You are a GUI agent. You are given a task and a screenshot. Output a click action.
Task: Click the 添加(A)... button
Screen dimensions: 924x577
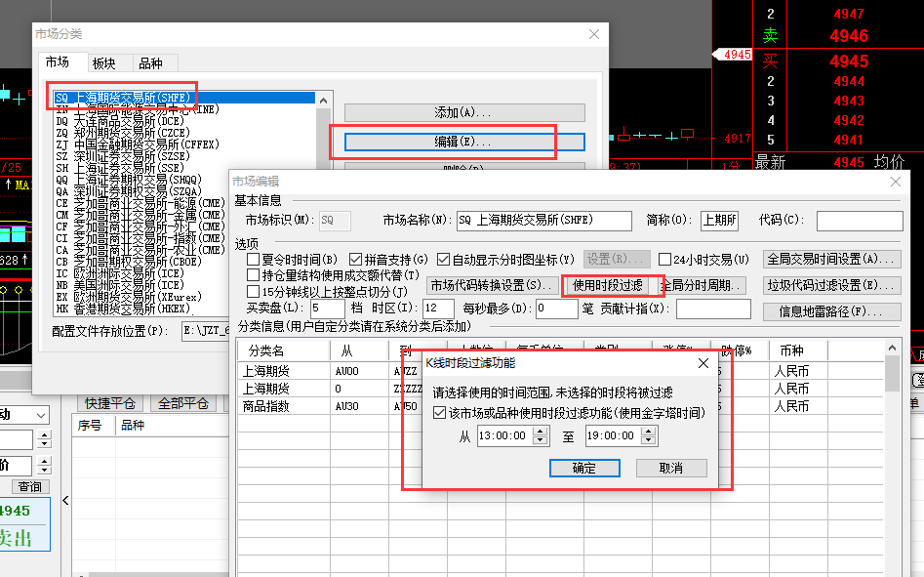click(464, 112)
